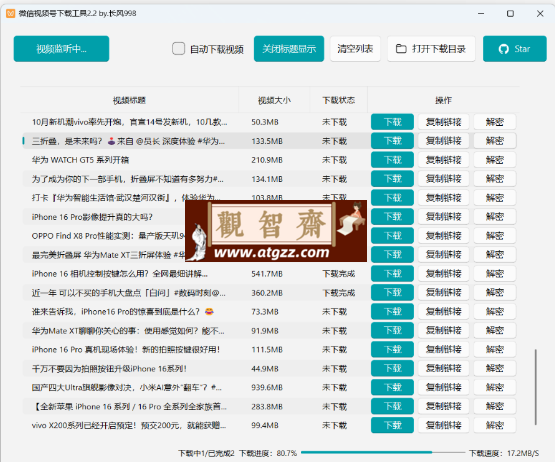Click the 视频大小 column header

point(274,101)
